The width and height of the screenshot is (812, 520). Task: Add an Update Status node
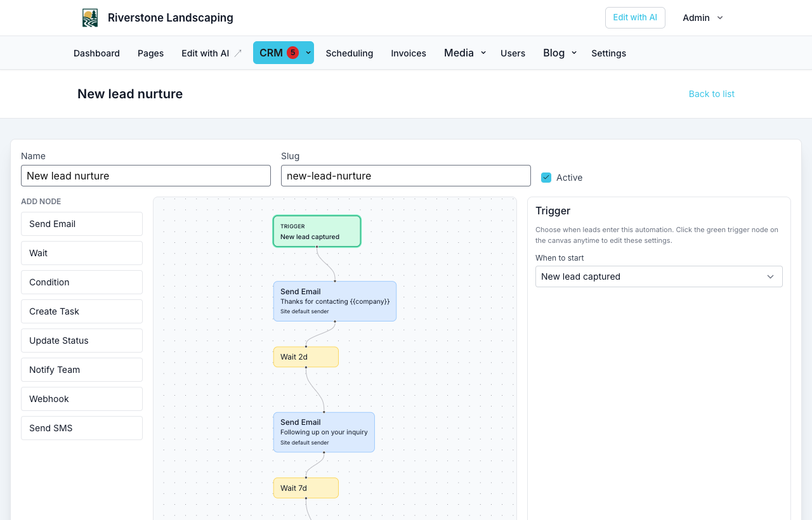point(82,341)
